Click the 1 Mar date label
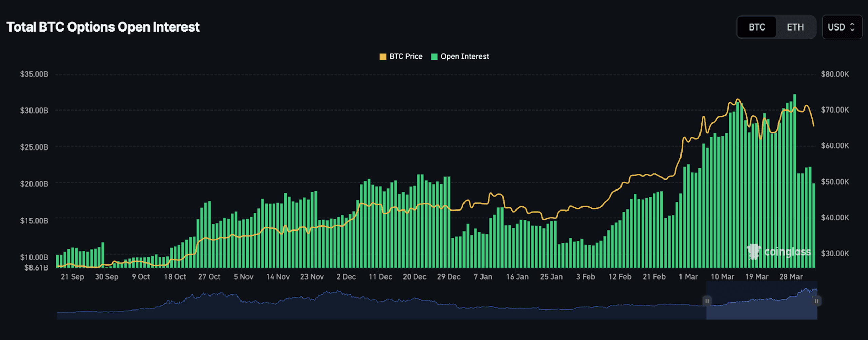Viewport: 868px width, 340px height. [688, 277]
